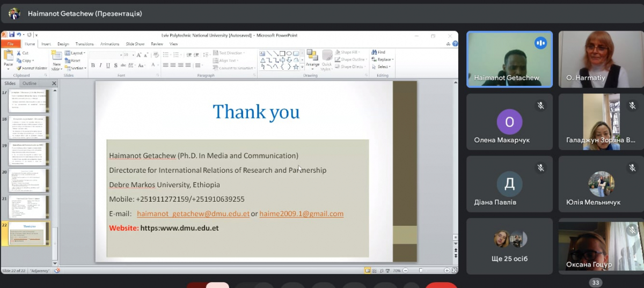Select slide 20 thumbnail in Slides pane

[29, 181]
